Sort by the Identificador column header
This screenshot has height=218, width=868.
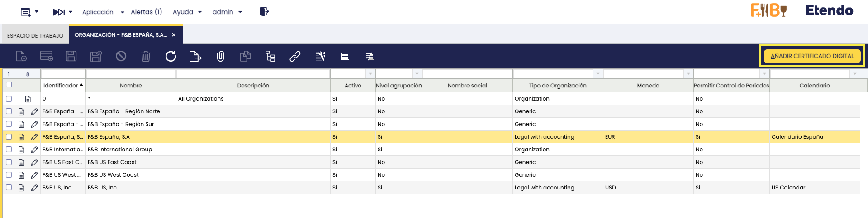click(x=61, y=86)
